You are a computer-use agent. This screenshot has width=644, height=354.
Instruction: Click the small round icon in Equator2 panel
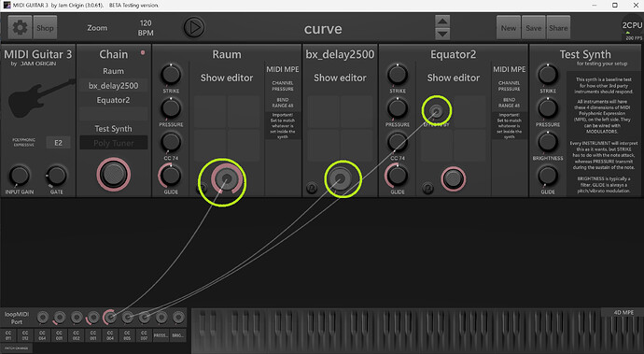point(428,189)
